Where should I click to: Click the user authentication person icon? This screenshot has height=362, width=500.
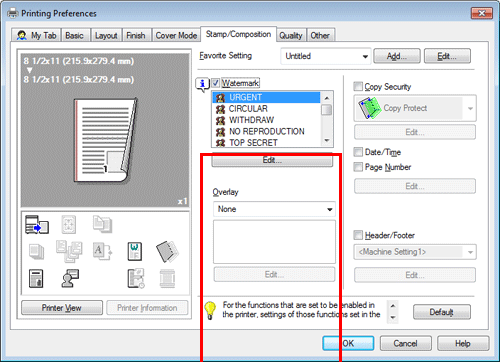[70, 278]
